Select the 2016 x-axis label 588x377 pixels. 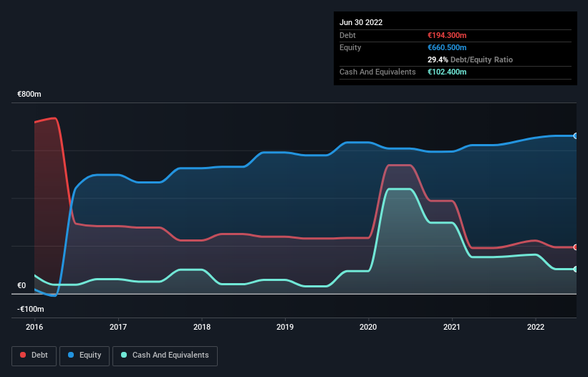(34, 327)
